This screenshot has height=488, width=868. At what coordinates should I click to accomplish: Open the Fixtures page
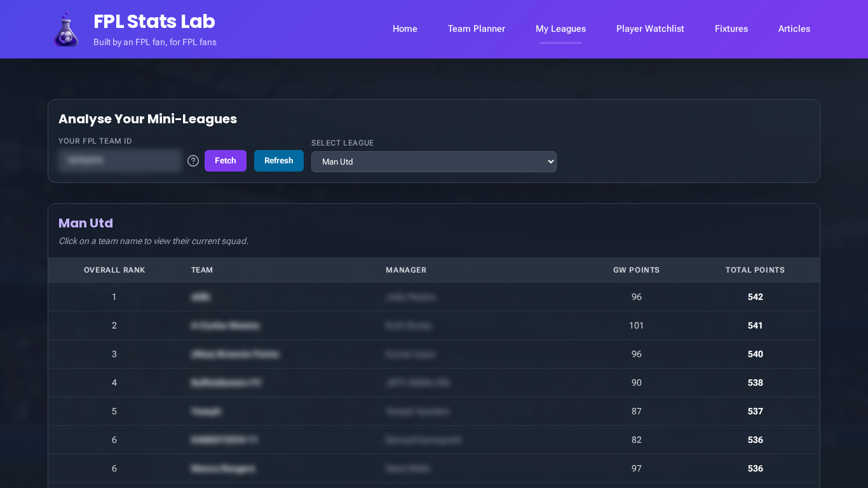tap(731, 29)
